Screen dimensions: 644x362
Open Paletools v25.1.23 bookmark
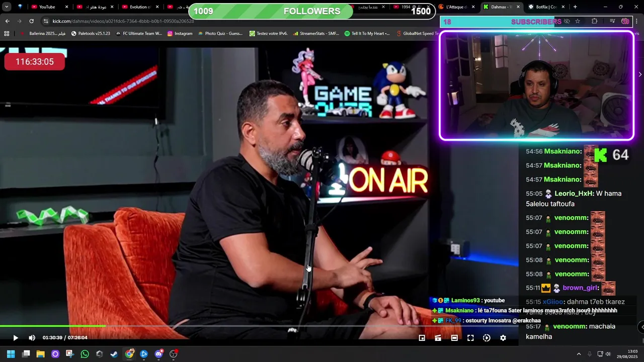91,34
